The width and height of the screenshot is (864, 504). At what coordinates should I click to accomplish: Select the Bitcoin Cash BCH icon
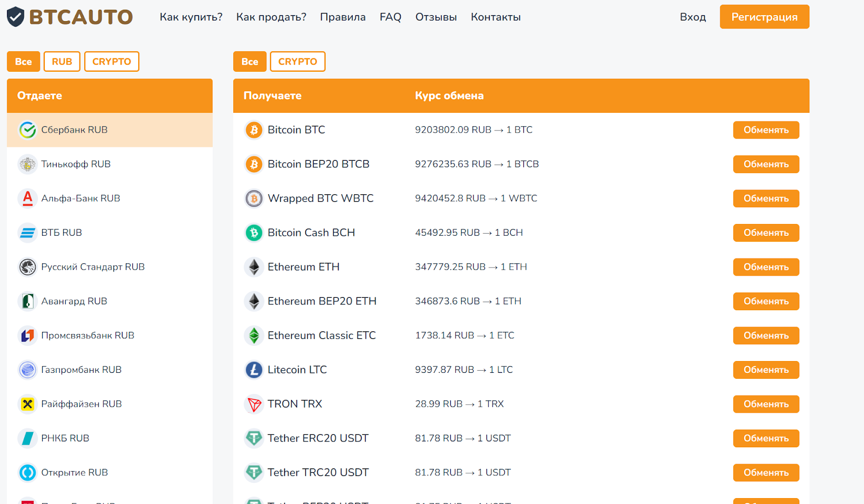254,233
